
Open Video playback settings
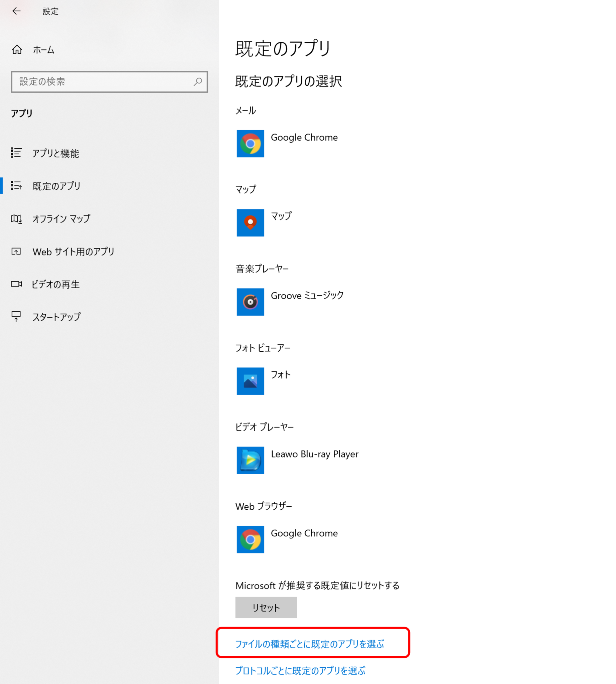tap(55, 284)
